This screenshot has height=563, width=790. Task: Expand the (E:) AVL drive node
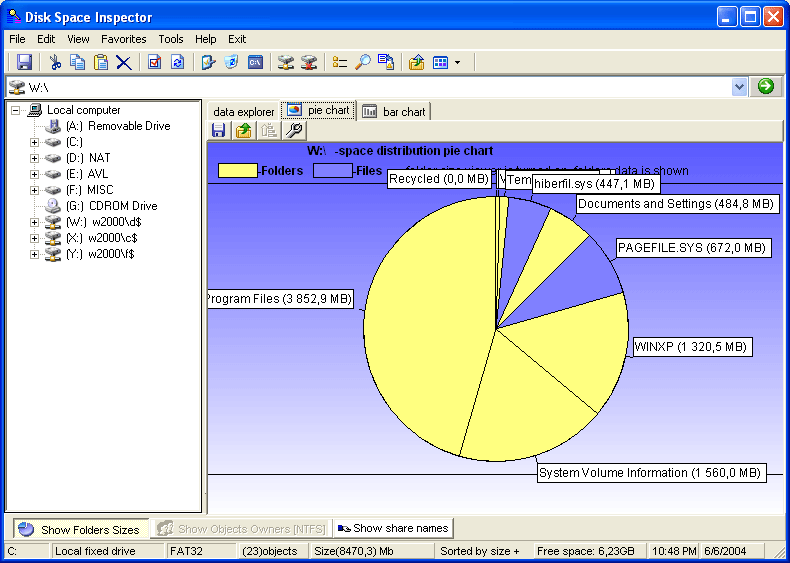coord(34,174)
